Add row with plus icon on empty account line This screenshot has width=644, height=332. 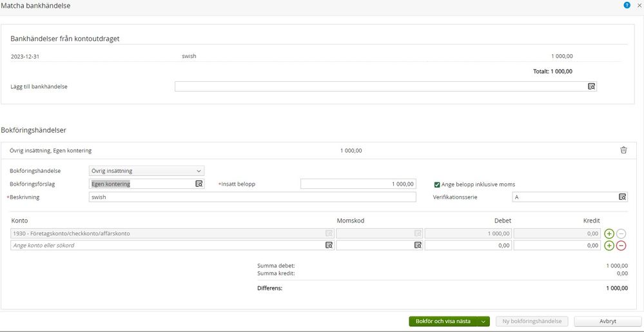pos(609,246)
